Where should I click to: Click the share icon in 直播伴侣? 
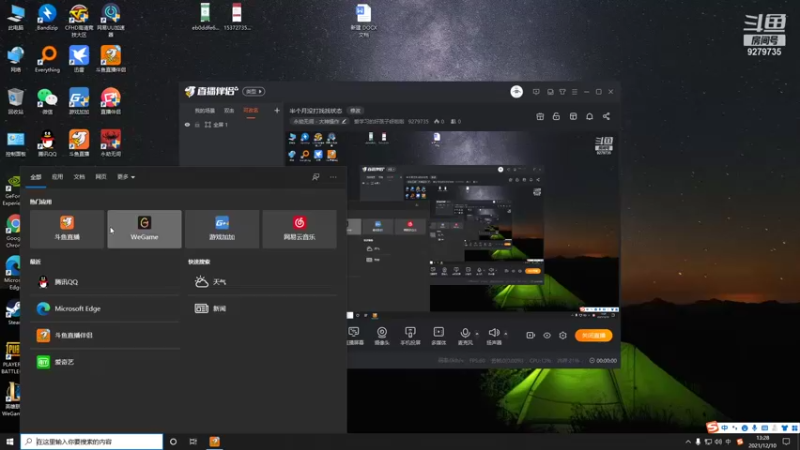(606, 116)
